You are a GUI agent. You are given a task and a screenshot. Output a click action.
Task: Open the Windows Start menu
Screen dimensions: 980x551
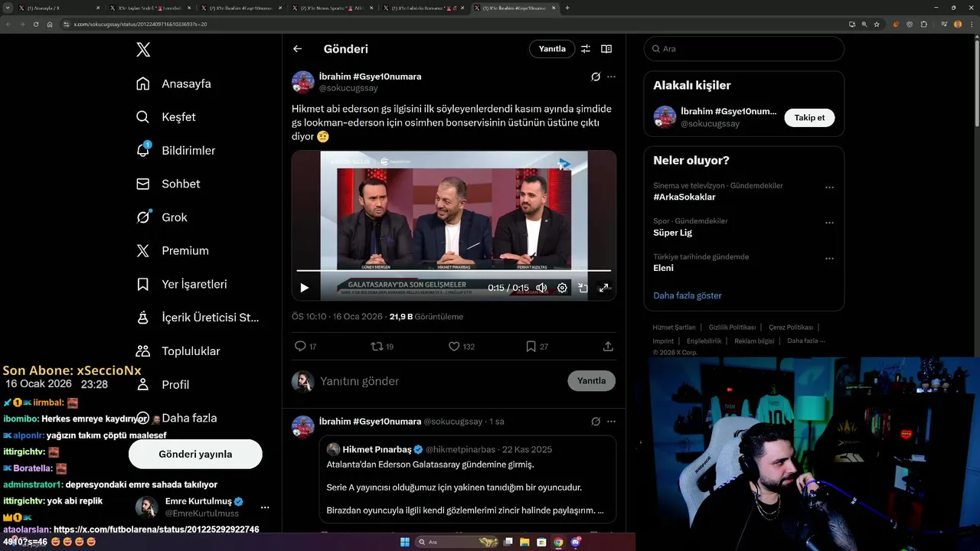pyautogui.click(x=405, y=542)
